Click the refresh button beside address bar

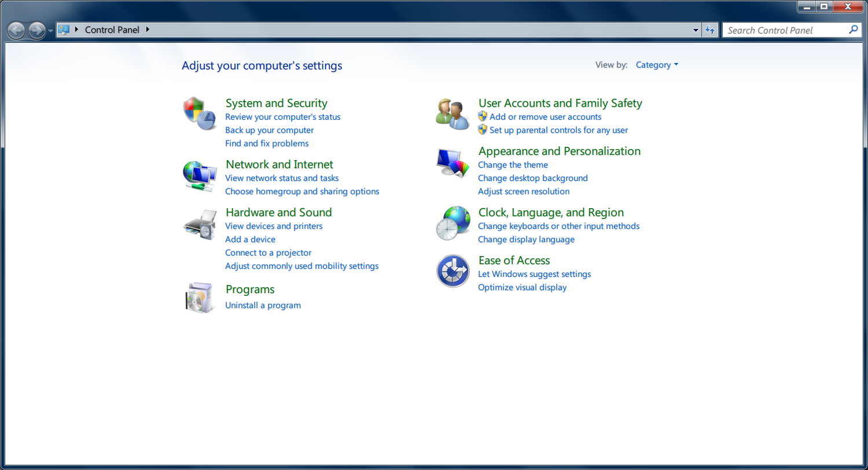[710, 30]
